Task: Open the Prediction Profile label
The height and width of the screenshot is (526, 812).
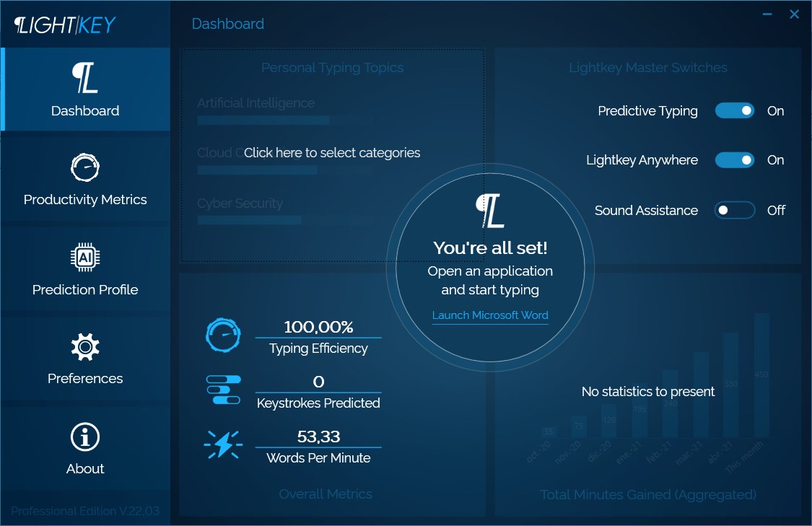Action: (x=85, y=289)
